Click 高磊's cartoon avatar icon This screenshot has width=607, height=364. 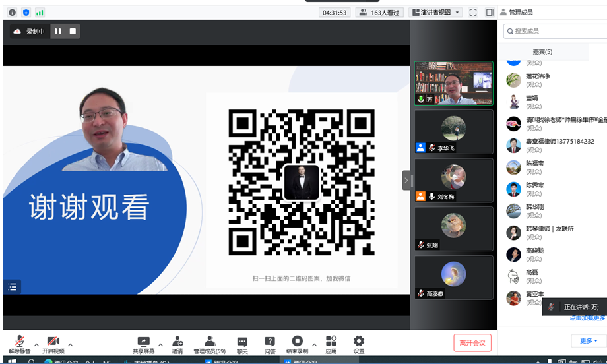tap(514, 276)
